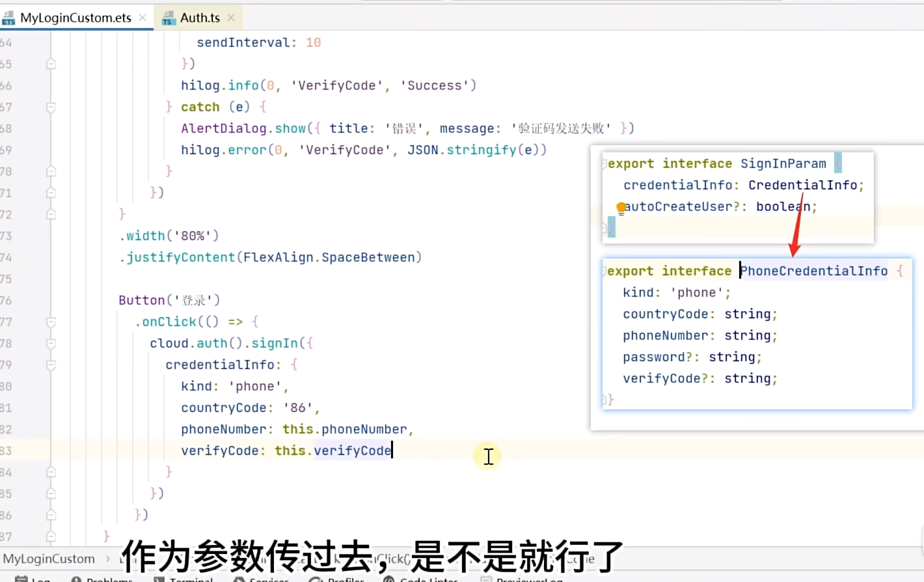The image size is (924, 582).
Task: Click the 'Success' string literal
Action: tap(435, 85)
